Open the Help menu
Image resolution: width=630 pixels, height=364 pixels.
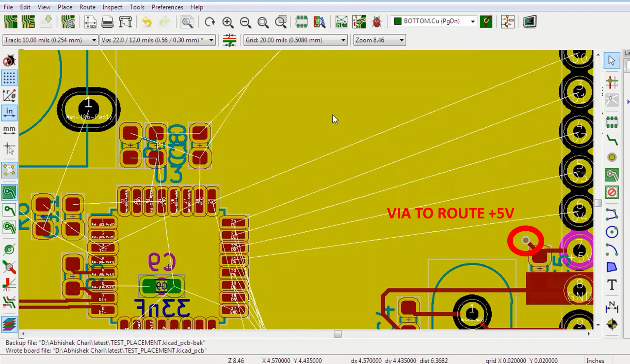pyautogui.click(x=196, y=7)
